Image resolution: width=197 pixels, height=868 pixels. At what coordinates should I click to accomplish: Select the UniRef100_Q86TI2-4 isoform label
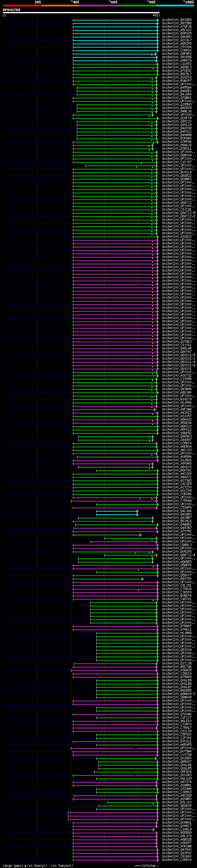click(x=179, y=555)
